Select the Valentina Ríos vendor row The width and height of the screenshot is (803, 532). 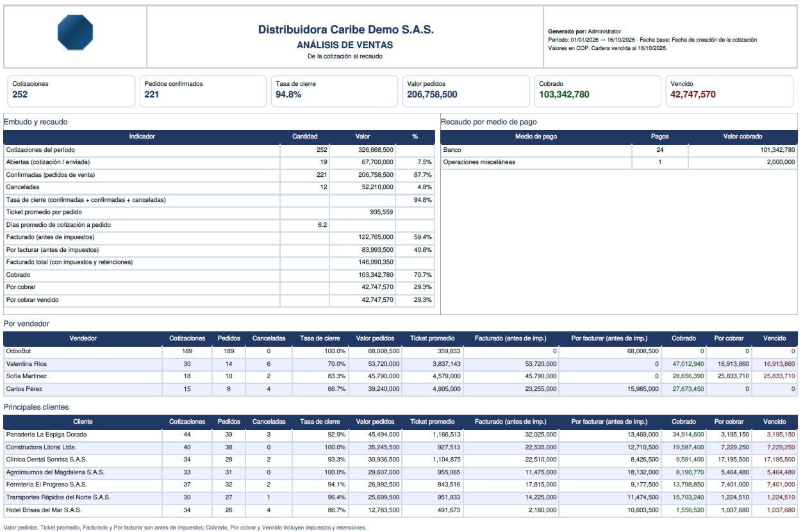401,363
